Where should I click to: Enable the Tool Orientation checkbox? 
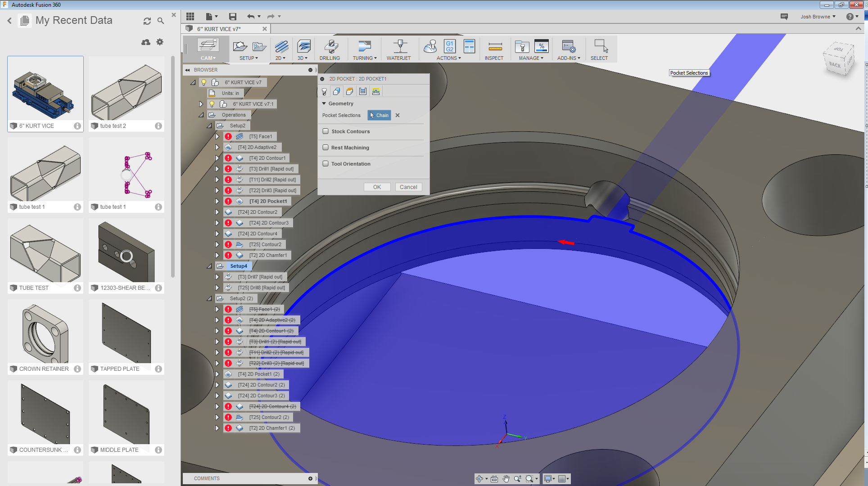click(x=325, y=164)
